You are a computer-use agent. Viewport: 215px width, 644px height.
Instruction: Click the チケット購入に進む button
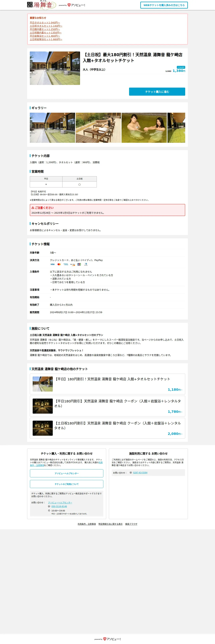click(x=157, y=92)
